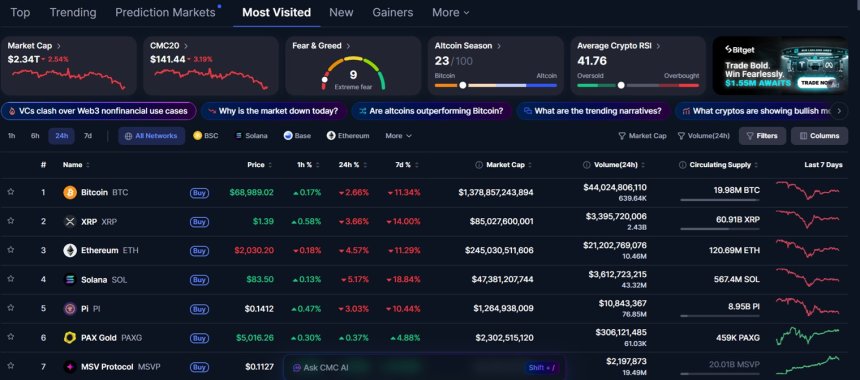Select the 7d timeframe toggle

(88, 136)
